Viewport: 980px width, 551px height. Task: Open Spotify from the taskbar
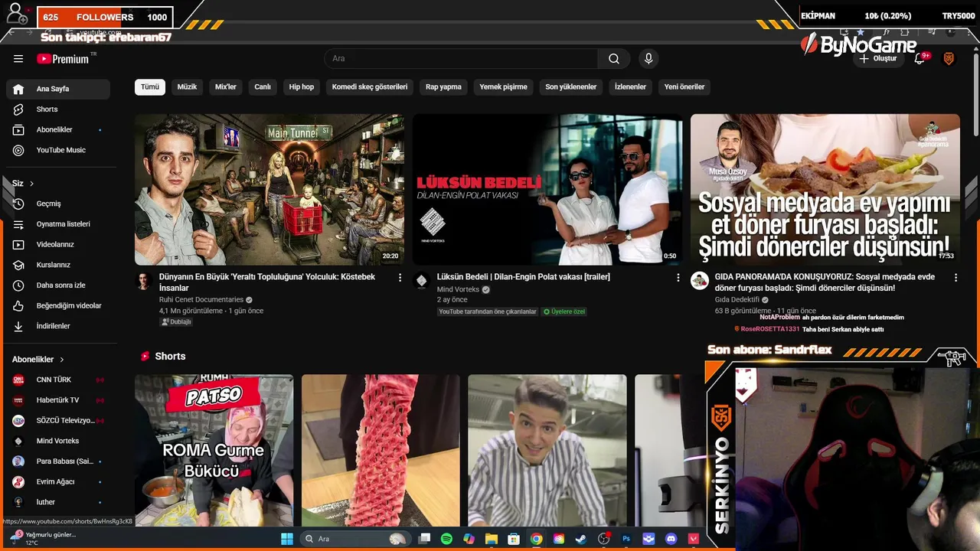pyautogui.click(x=446, y=539)
